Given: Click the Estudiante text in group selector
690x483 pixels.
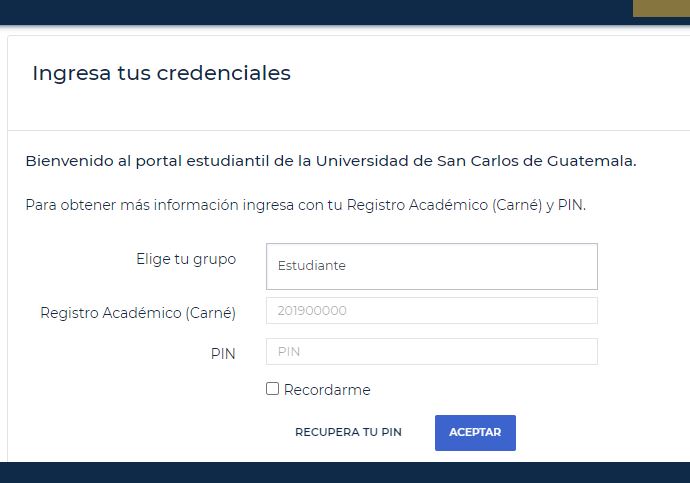Looking at the screenshot, I should [x=312, y=266].
